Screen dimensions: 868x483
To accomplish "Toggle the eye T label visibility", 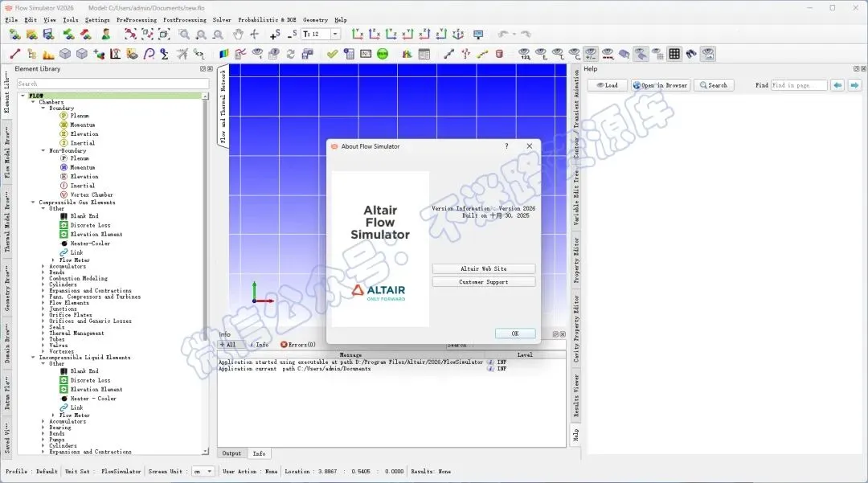I will (x=558, y=54).
